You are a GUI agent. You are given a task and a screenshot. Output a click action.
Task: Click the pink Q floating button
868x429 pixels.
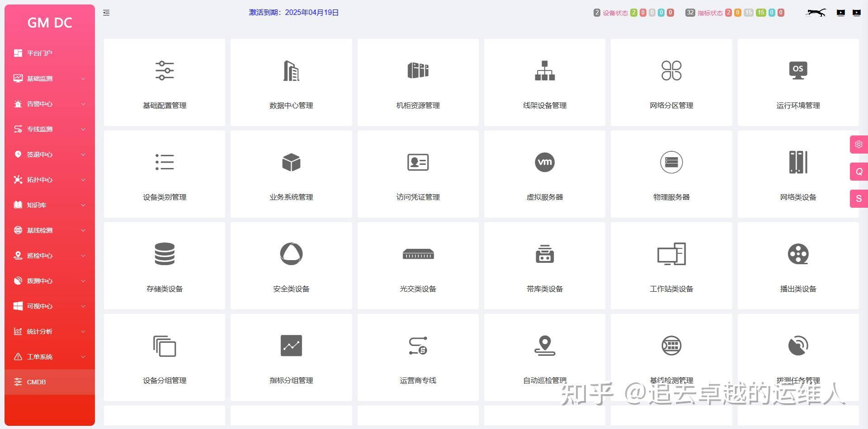(859, 172)
